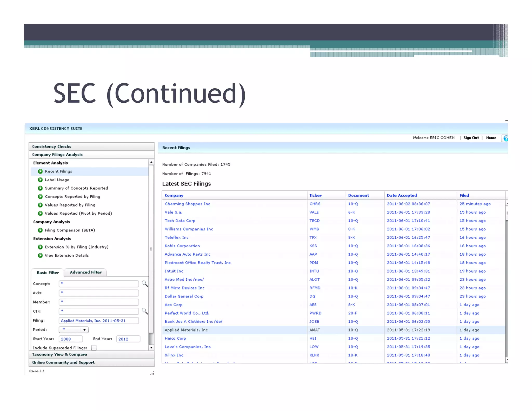
Task: Collapse the Consistency Checks panel header
Action: pos(52,147)
